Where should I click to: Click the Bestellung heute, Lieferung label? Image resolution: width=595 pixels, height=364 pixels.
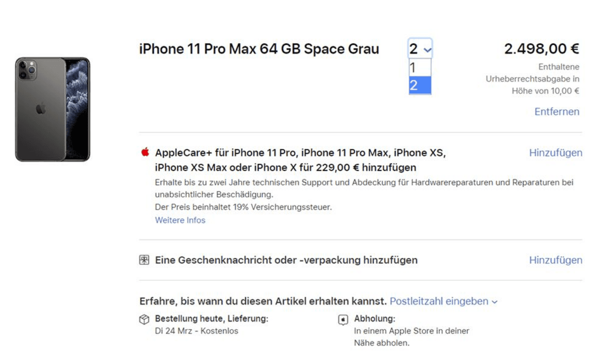click(x=211, y=318)
